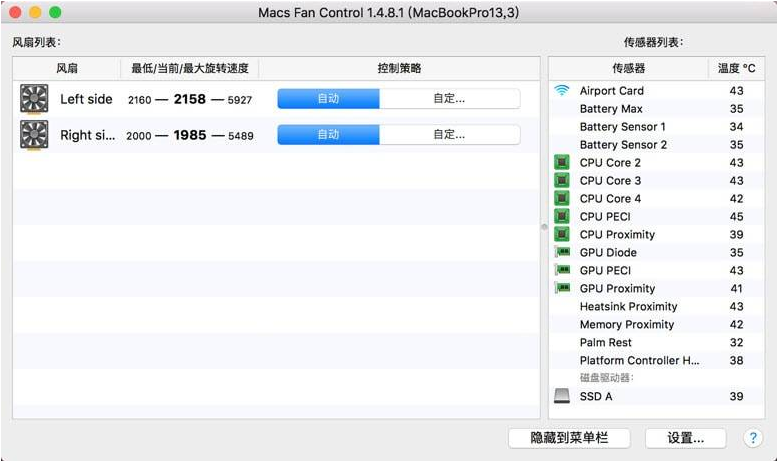Close the Macs Fan Control window
Image resolution: width=778 pixels, height=461 pixels.
point(15,12)
